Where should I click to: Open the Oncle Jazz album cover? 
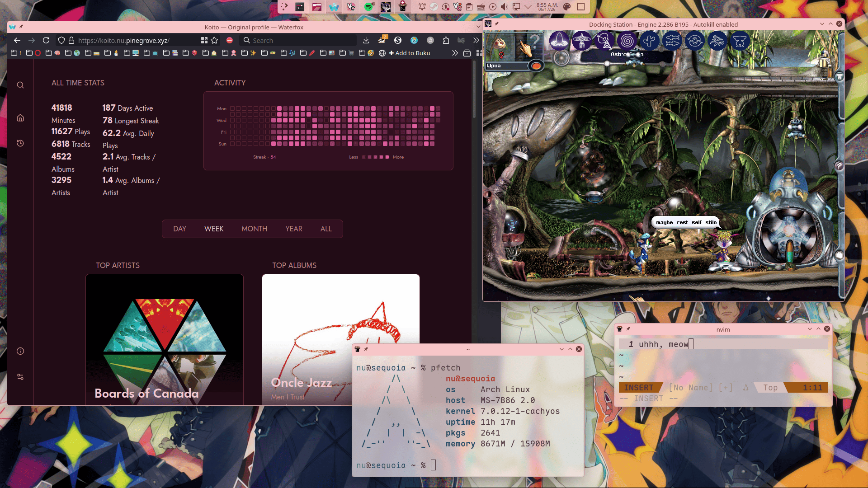341,339
